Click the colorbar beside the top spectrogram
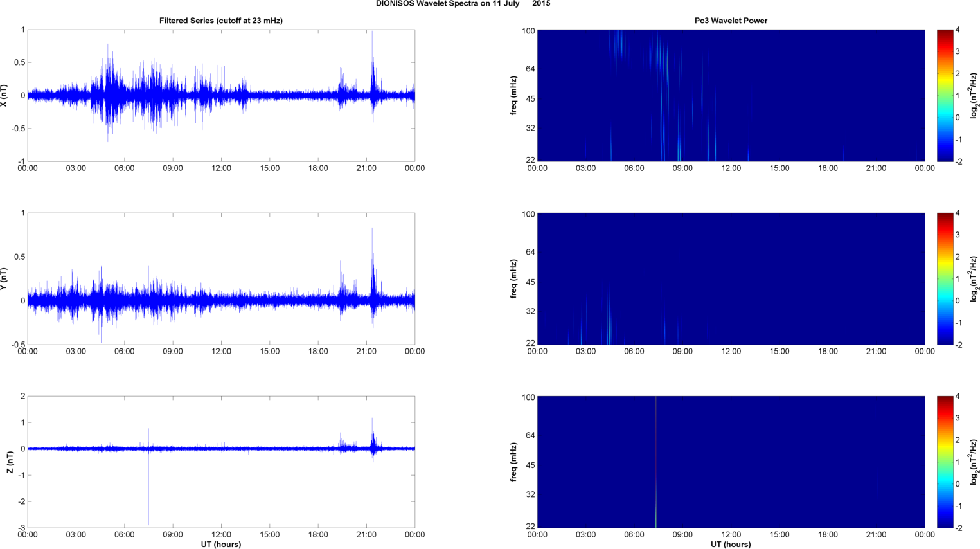The height and width of the screenshot is (549, 980). (x=945, y=95)
